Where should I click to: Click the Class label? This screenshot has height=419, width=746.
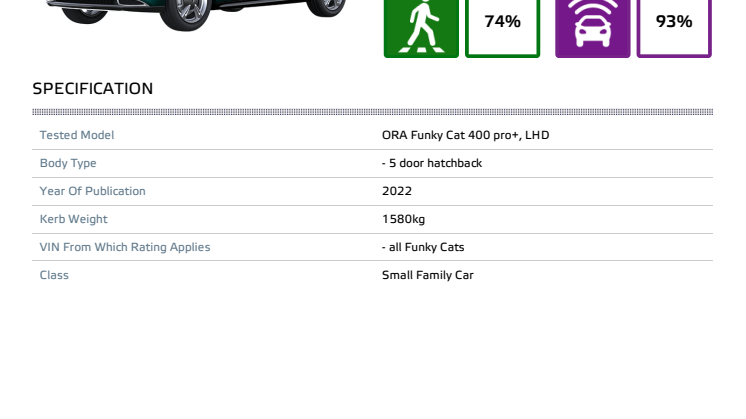54,275
